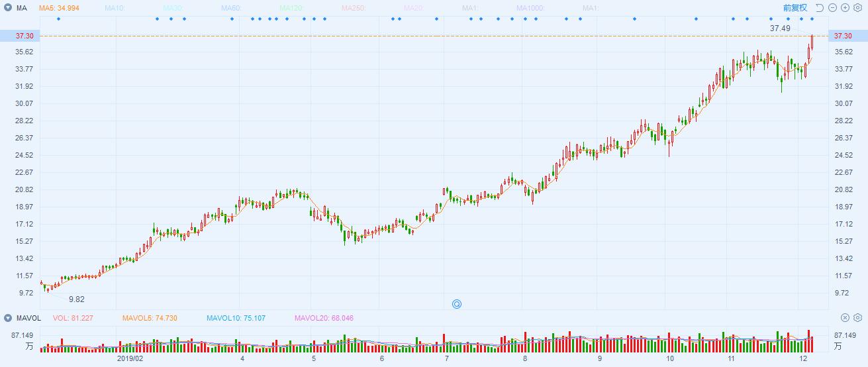868x367 pixels.
Task: Click the last blue diamond event marker
Action: coord(812,19)
